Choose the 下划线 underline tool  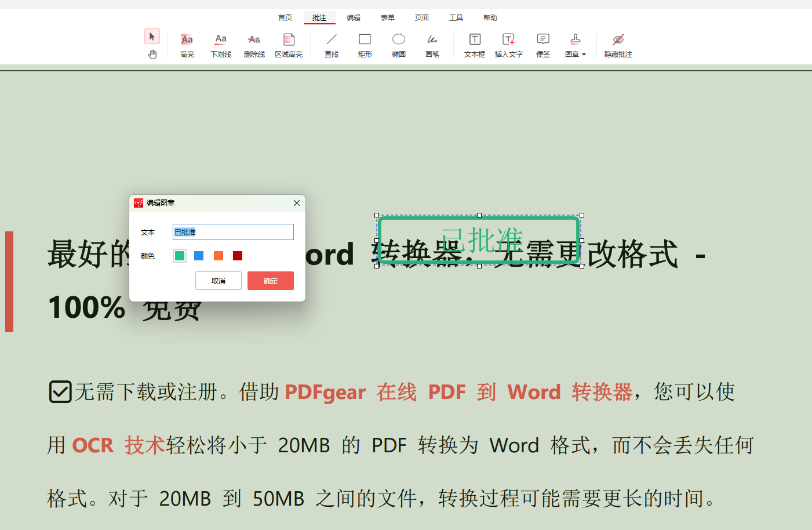point(221,46)
